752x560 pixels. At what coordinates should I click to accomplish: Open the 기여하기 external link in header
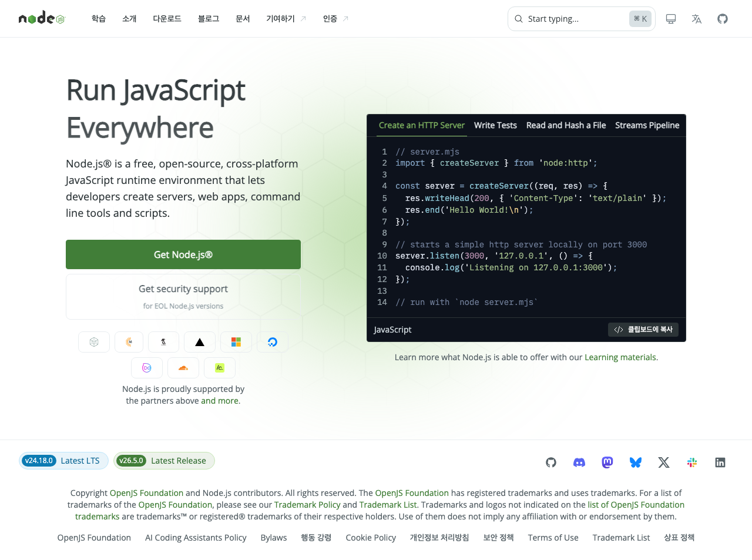point(286,19)
